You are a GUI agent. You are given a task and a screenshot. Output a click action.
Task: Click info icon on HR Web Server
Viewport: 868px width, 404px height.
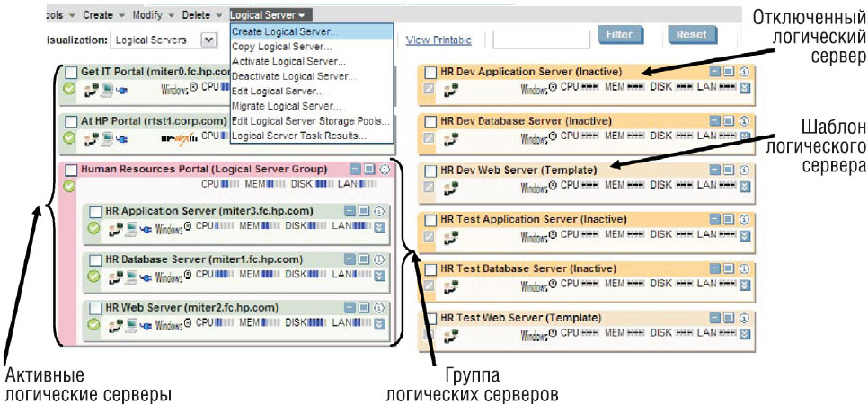(x=378, y=307)
